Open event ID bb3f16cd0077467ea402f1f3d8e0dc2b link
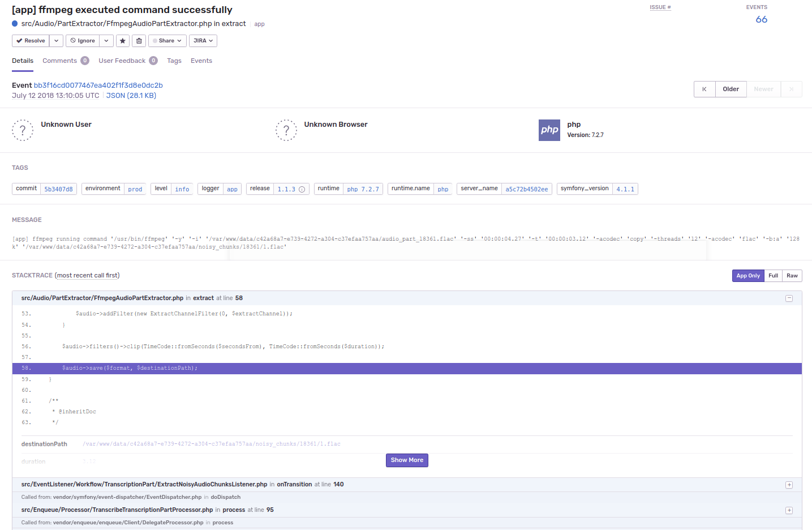Screen dimensions: 812x530 point(98,86)
